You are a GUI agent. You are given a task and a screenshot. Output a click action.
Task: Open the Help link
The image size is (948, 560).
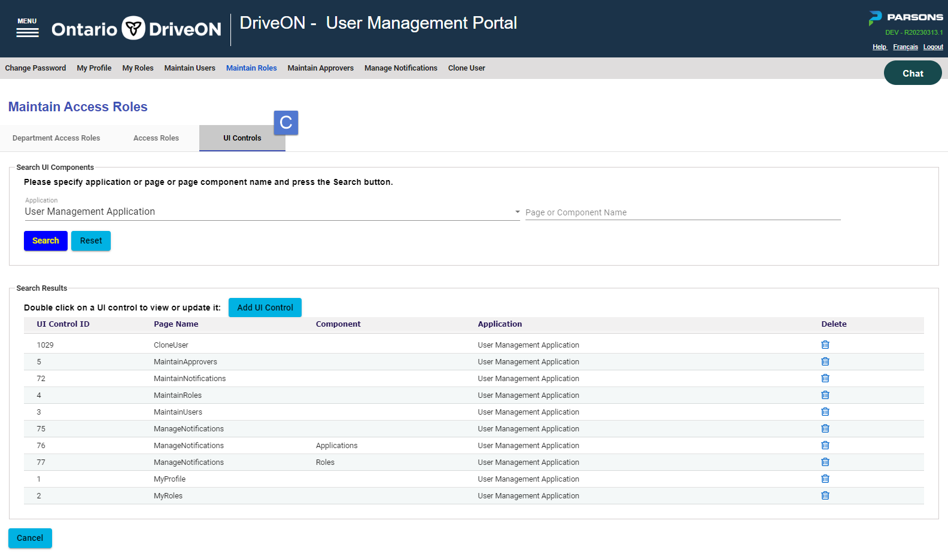[879, 47]
